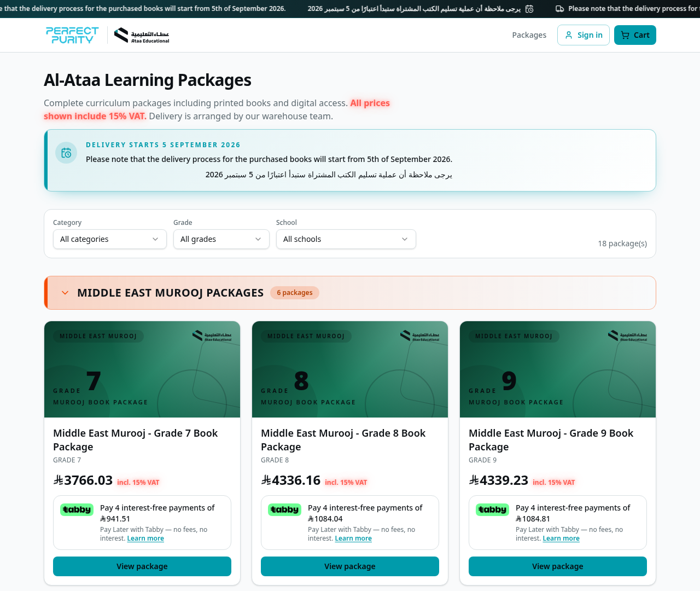Click View package for Grade 7

(142, 566)
